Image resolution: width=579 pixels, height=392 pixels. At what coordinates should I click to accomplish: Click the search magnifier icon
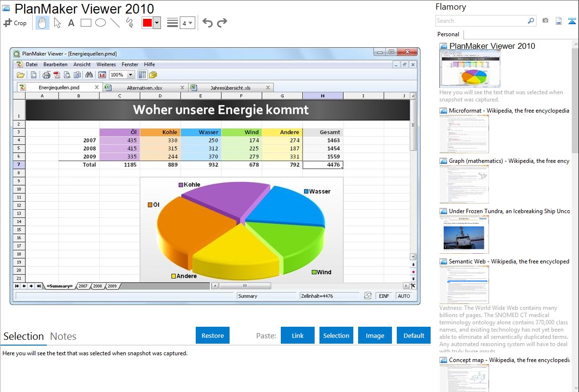531,21
